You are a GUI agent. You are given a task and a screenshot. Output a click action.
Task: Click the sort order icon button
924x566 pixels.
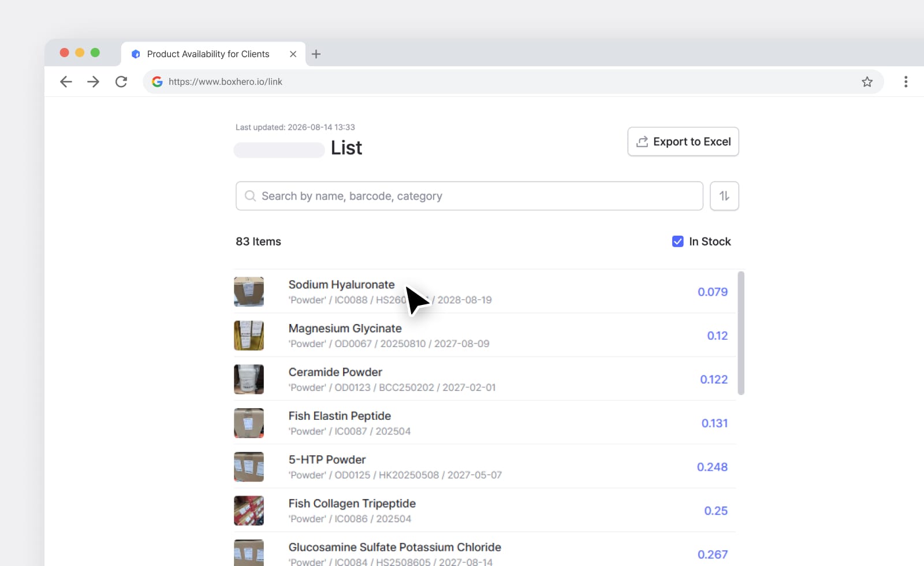click(x=724, y=196)
